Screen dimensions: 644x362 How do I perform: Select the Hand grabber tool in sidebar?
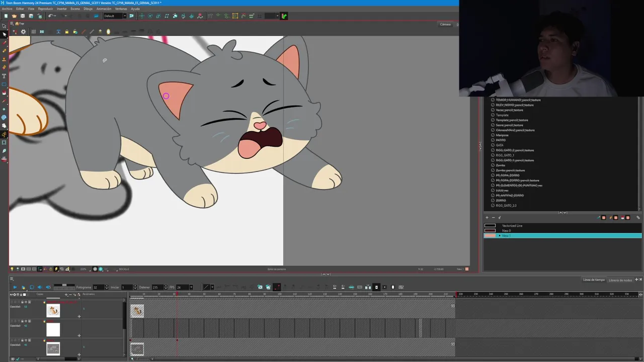pos(4,125)
